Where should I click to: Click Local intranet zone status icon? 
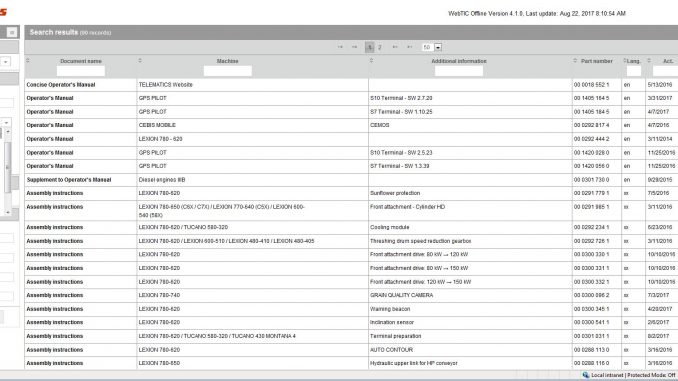click(585, 375)
